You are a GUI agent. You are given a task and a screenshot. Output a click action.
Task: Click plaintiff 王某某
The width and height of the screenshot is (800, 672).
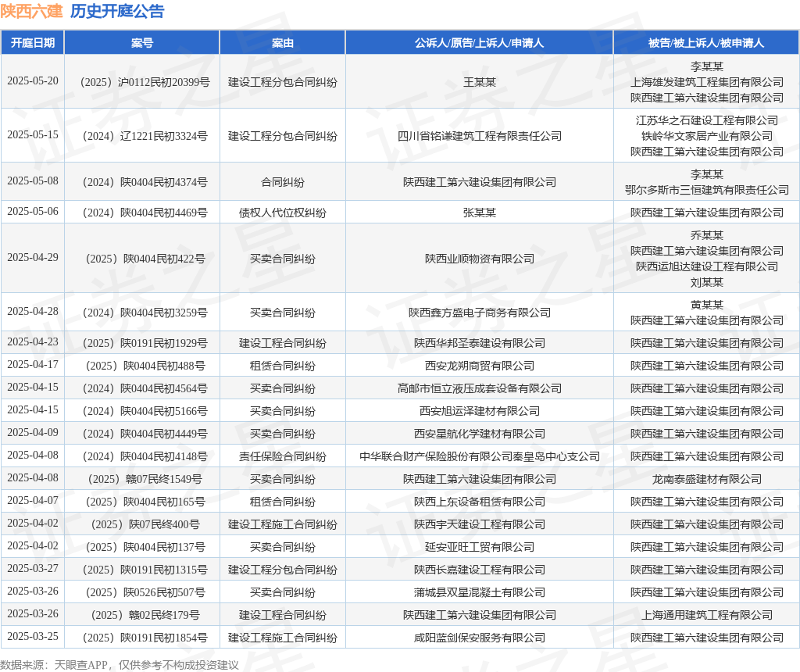tap(480, 82)
